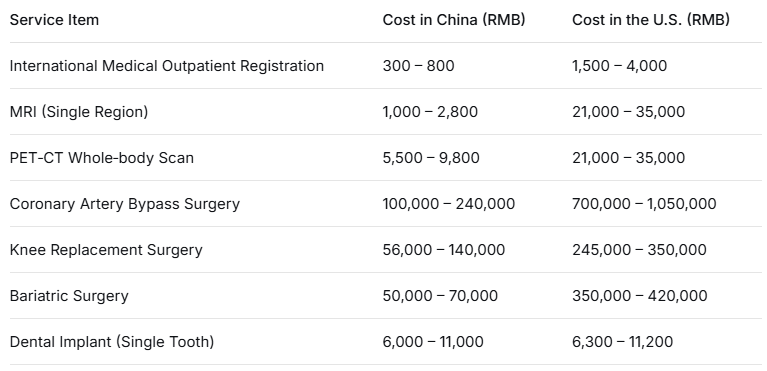The width and height of the screenshot is (767, 371).
Task: Click the 1,000 – 2,800 MRI cost
Action: point(430,112)
